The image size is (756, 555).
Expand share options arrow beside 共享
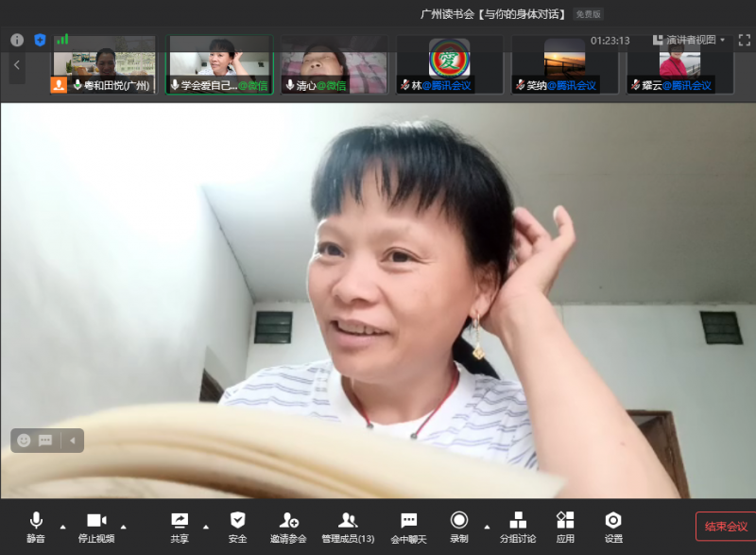[206, 527]
